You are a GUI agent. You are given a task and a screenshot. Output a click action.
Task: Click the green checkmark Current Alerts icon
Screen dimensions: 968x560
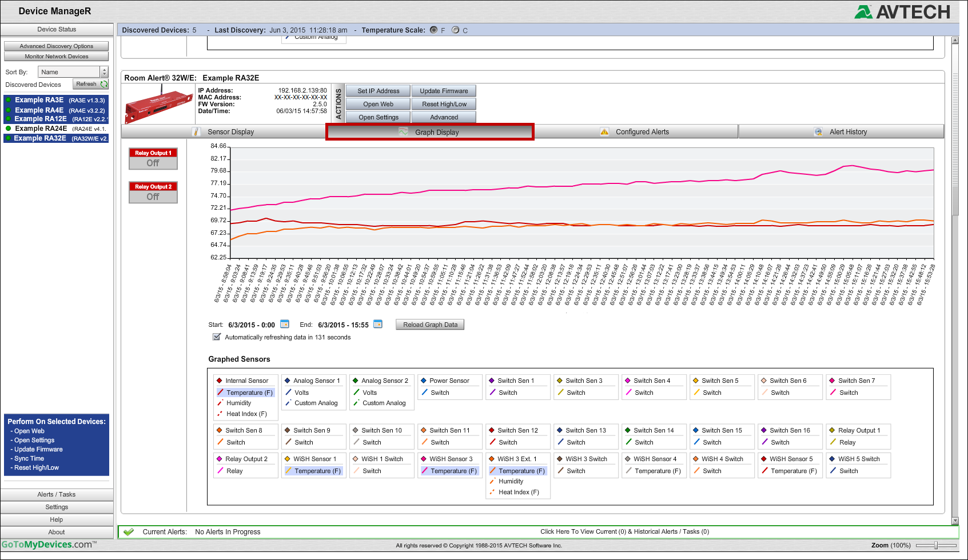[129, 532]
